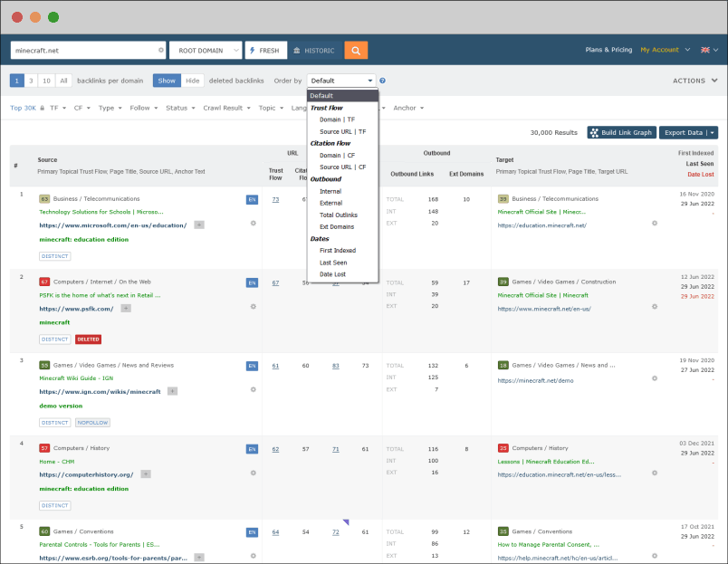728x564 pixels.
Task: Open the Root Domain scope dropdown
Action: tap(206, 50)
